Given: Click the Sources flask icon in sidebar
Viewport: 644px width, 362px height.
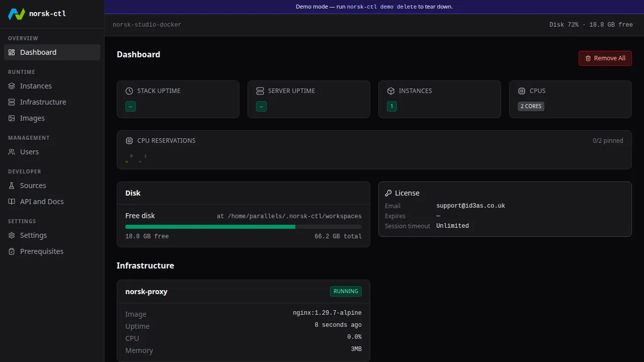Looking at the screenshot, I should pyautogui.click(x=12, y=186).
